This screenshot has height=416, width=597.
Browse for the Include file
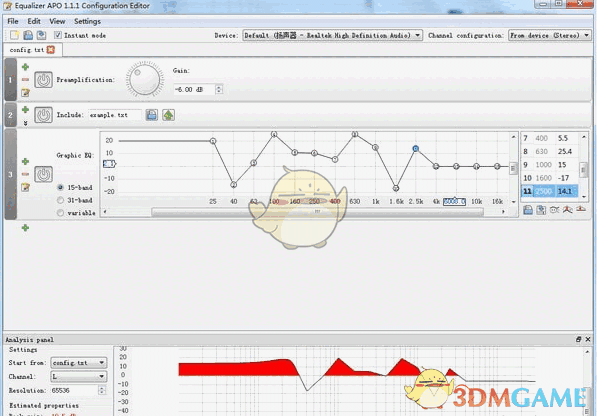(152, 115)
